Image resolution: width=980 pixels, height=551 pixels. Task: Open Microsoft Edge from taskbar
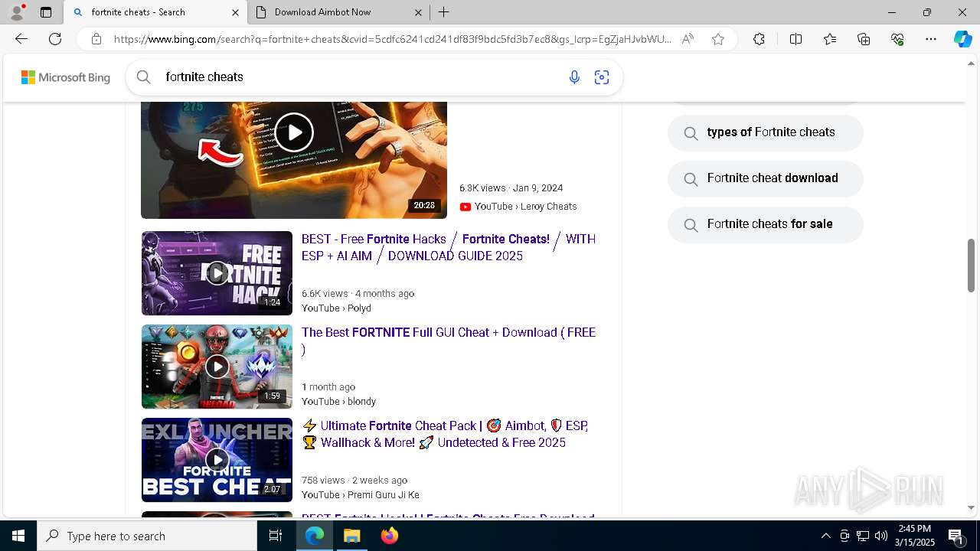pyautogui.click(x=315, y=536)
